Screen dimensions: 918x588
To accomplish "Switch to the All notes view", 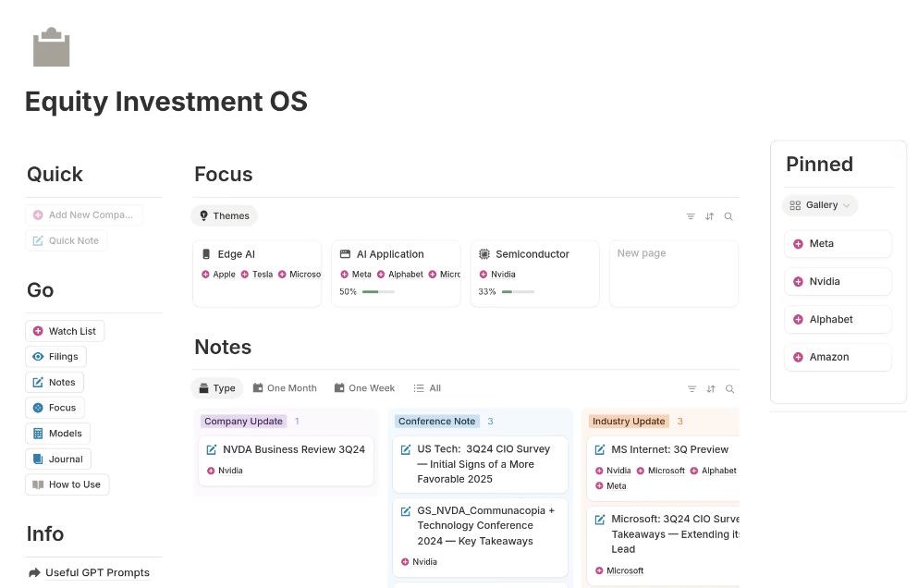I will pyautogui.click(x=427, y=388).
